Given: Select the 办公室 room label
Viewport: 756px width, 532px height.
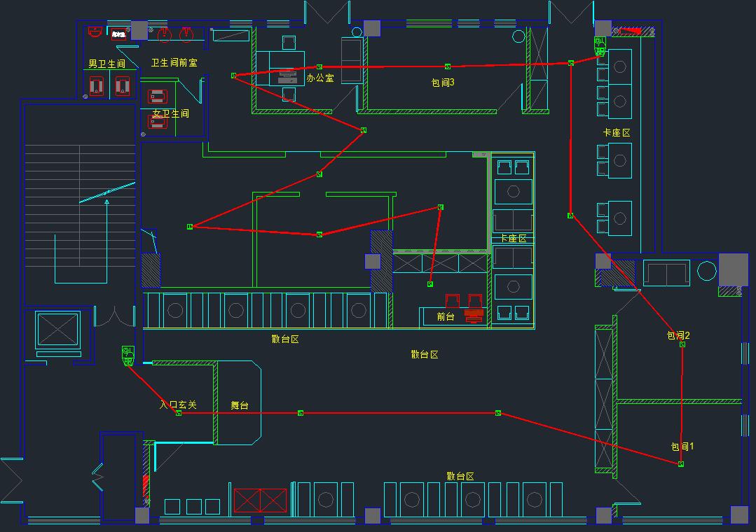Looking at the screenshot, I should point(320,78).
